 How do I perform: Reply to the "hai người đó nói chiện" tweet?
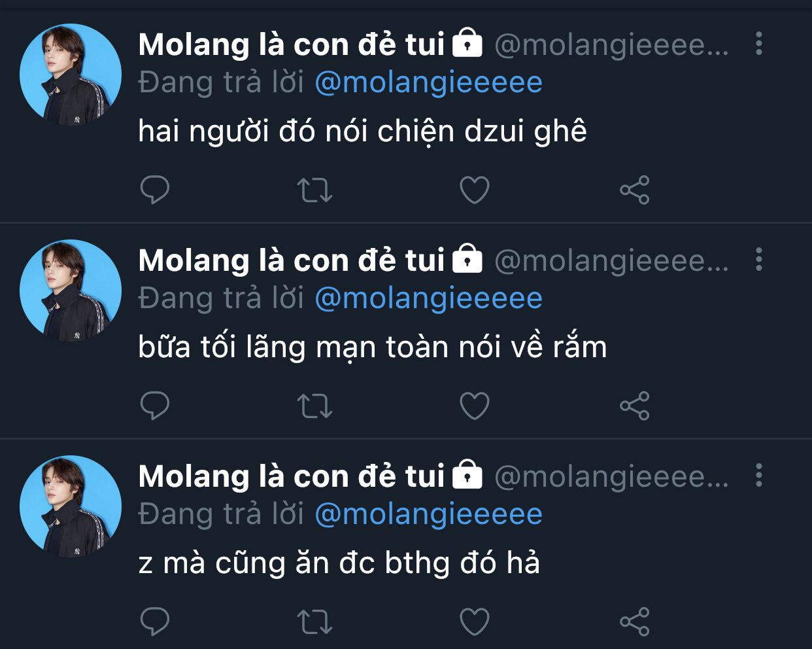tap(155, 190)
